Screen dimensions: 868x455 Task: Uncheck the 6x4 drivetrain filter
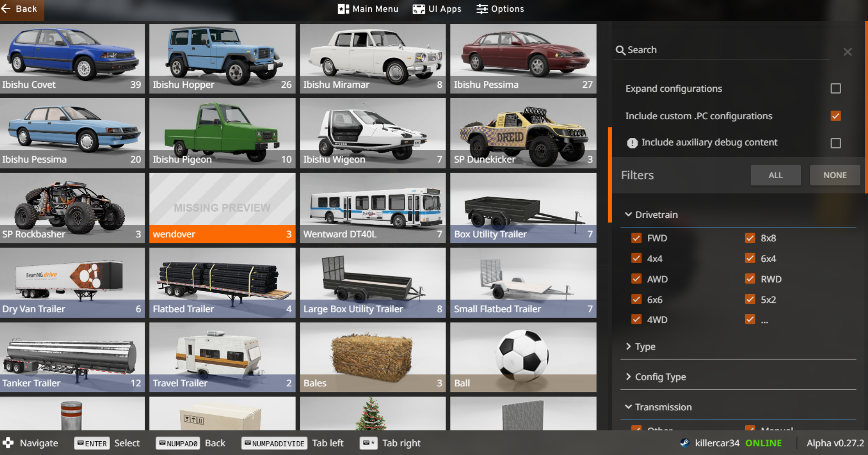point(750,258)
